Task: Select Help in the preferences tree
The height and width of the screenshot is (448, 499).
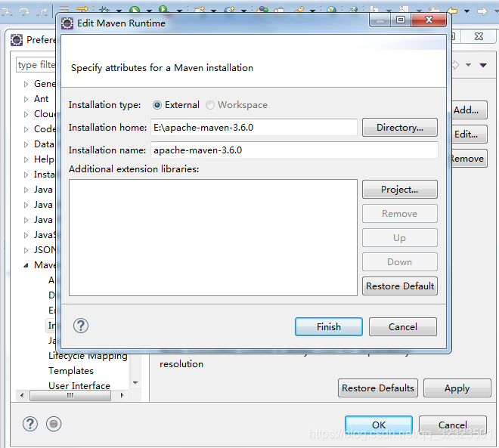Action: coord(44,159)
